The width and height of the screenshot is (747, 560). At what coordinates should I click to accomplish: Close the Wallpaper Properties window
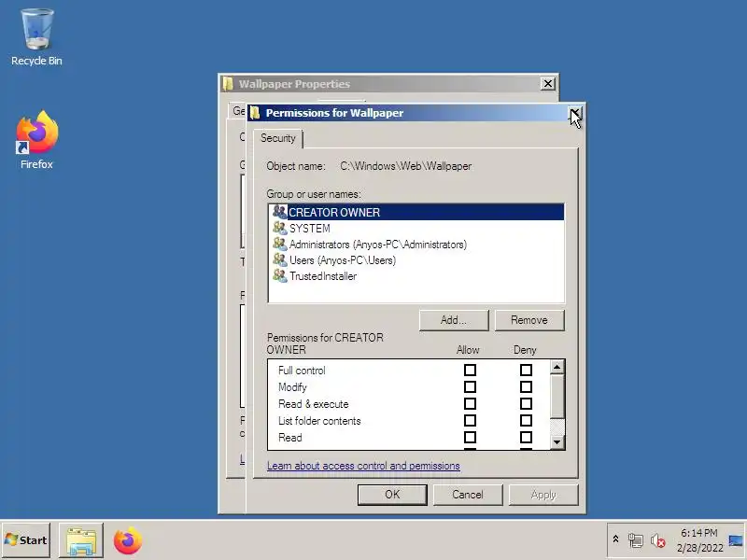(x=548, y=84)
